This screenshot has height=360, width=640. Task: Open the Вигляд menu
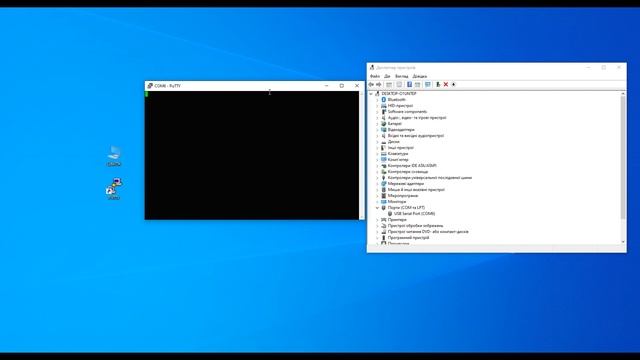tap(402, 76)
